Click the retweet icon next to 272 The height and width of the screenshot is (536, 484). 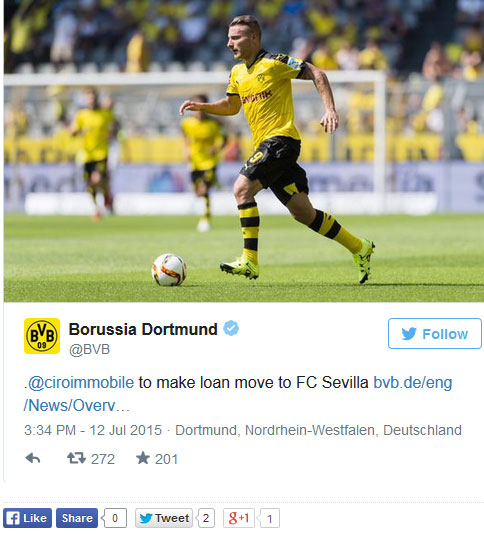[76, 458]
